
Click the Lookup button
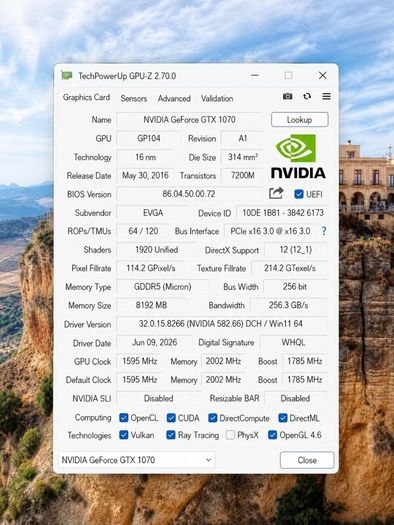[300, 120]
